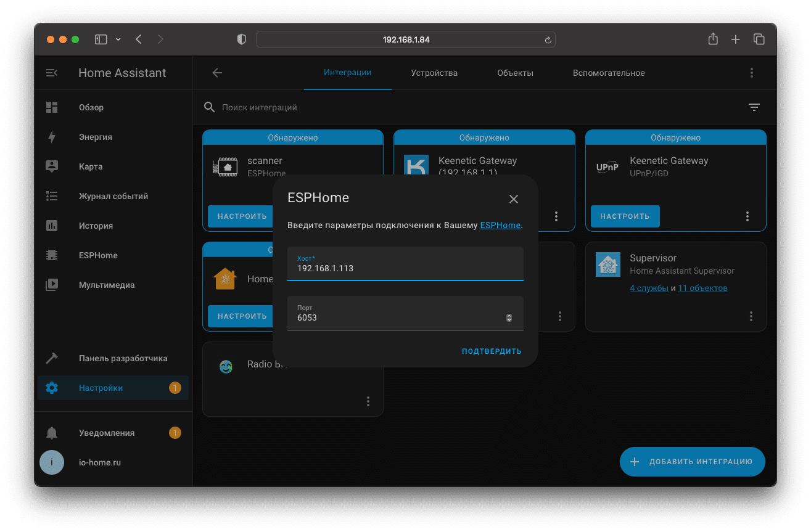The width and height of the screenshot is (811, 532).
Task: Open the ESPHome link in the dialog
Action: [x=500, y=226]
